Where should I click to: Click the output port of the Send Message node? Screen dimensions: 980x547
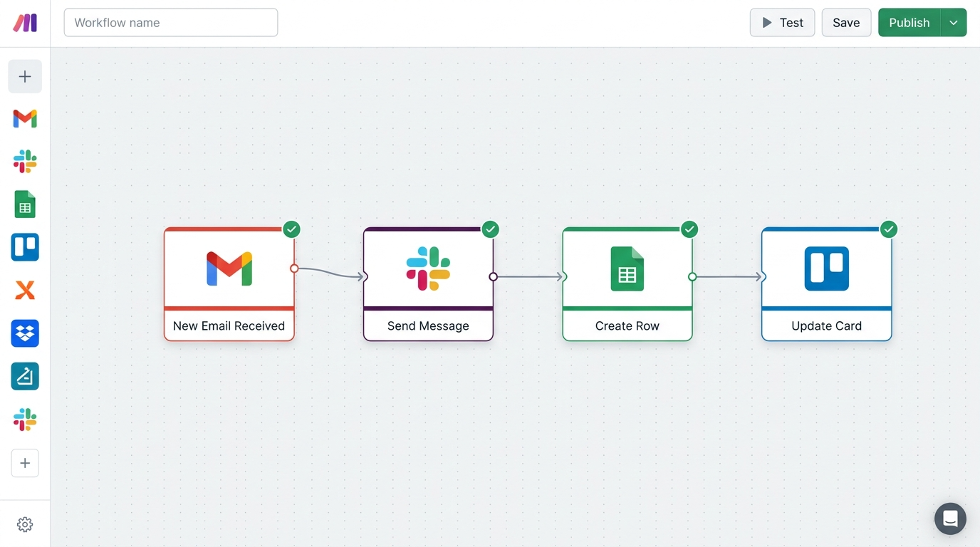point(493,276)
